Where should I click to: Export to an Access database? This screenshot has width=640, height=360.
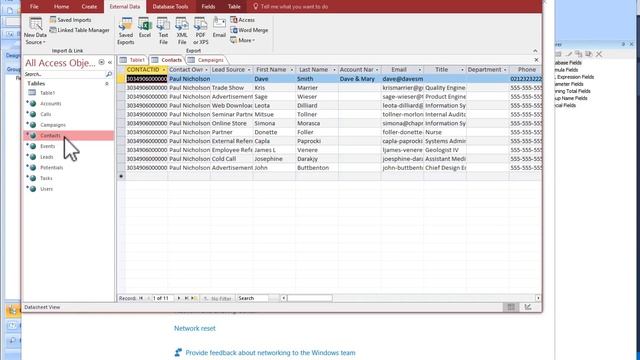pos(242,20)
